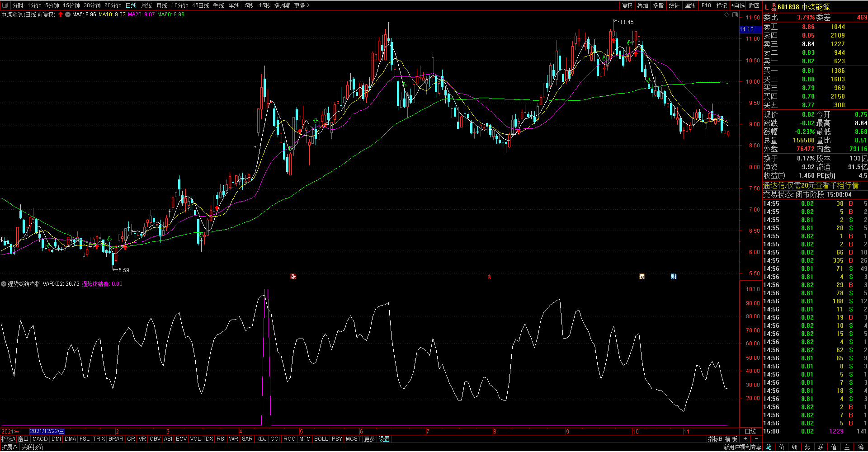Select the 45日线 period
The height and width of the screenshot is (452, 868).
(201, 5)
